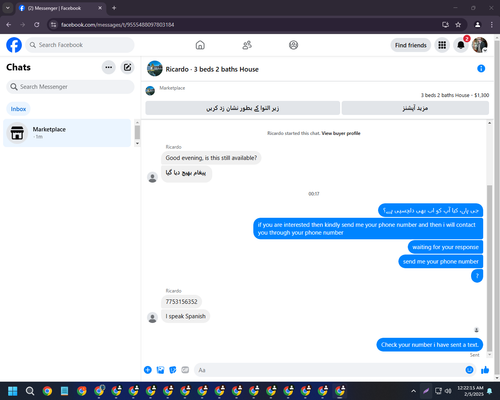Click the 'I speak Spanish' message
This screenshot has width=500, height=400.
185,316
